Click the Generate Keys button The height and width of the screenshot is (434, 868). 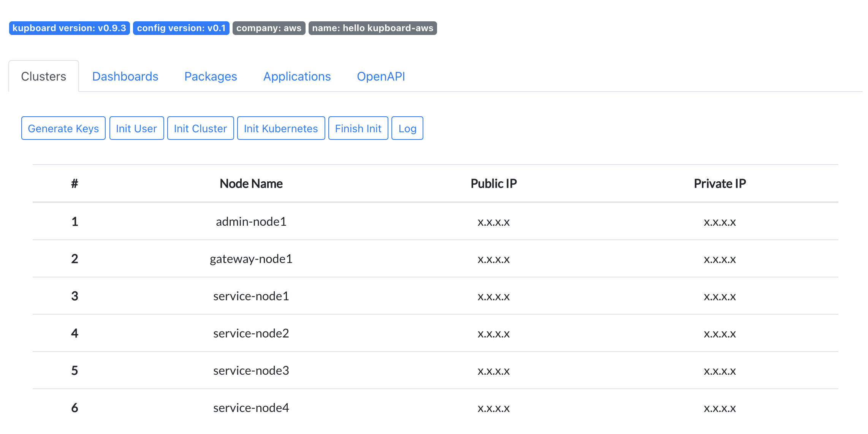64,128
